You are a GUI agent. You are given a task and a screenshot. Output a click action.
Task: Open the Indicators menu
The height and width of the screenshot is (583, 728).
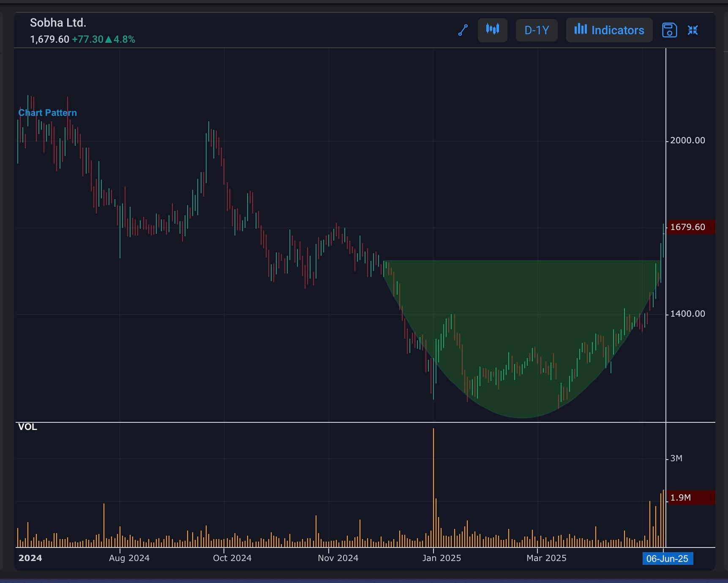(609, 30)
